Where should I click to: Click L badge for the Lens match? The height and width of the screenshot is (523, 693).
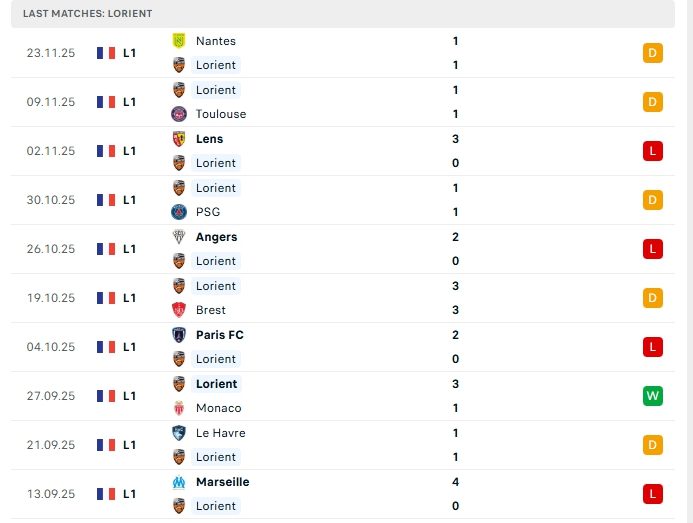pyautogui.click(x=653, y=151)
